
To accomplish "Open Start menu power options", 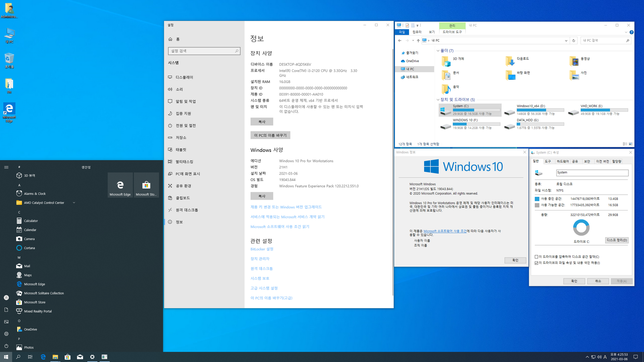I will point(6,346).
